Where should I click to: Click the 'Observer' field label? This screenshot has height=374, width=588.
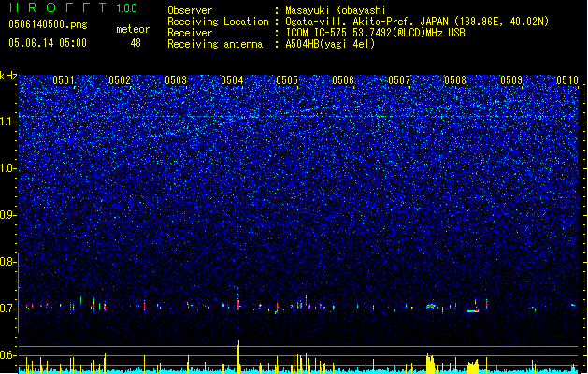pyautogui.click(x=190, y=10)
